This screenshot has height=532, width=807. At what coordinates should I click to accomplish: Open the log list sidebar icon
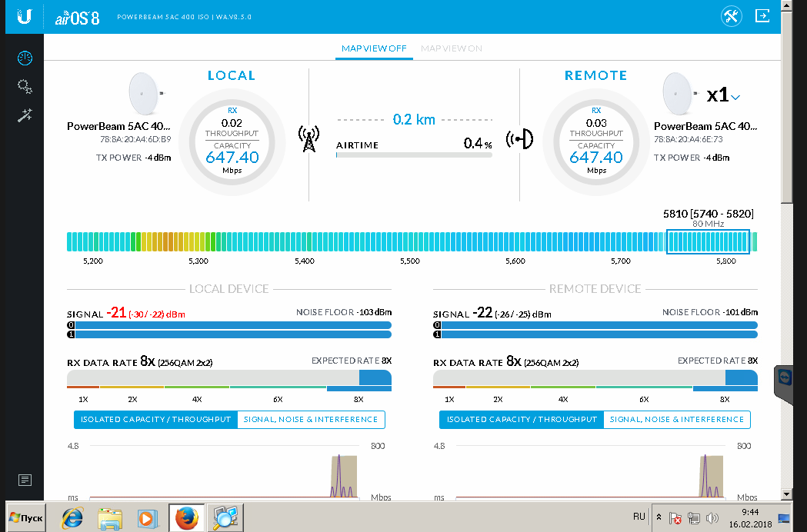click(x=25, y=480)
